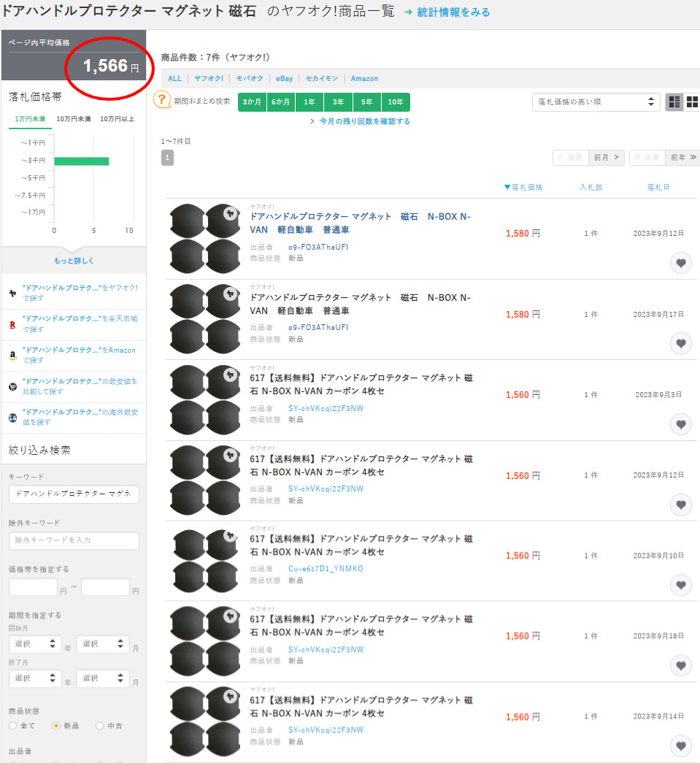This screenshot has height=763, width=700.
Task: Click the heart icon for the first listing
Action: pos(680,264)
